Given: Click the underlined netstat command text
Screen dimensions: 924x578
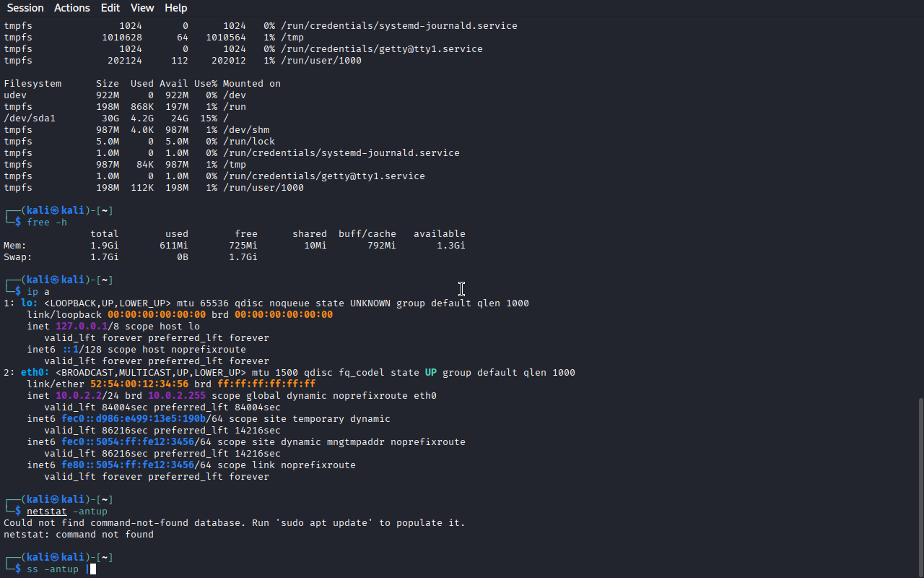Looking at the screenshot, I should tap(47, 512).
